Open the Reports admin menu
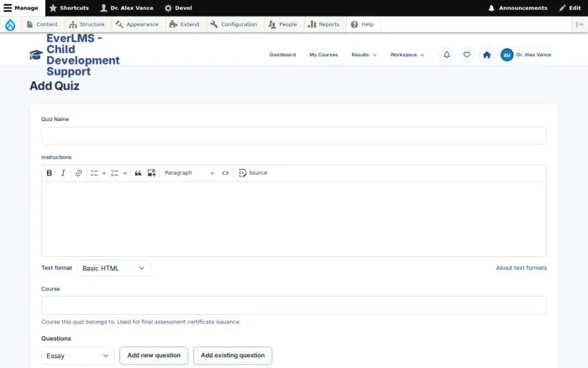This screenshot has height=368, width=588. tap(323, 24)
